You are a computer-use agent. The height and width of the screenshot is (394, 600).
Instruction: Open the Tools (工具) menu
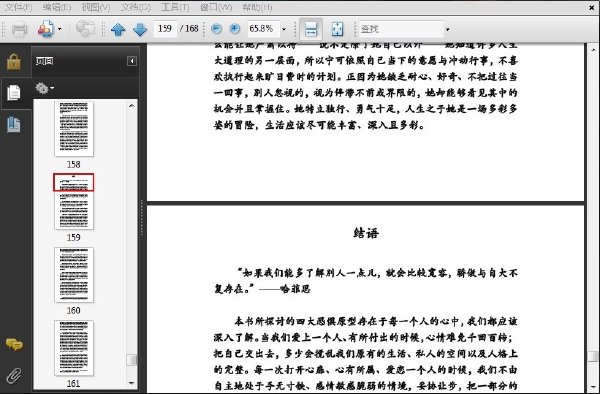pos(175,7)
